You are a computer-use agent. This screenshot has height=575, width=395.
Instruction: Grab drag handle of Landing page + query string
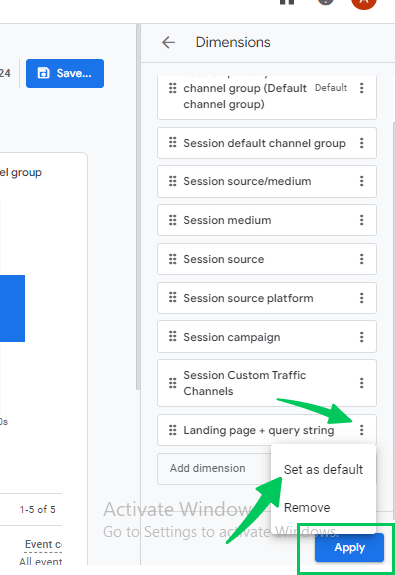pyautogui.click(x=172, y=430)
